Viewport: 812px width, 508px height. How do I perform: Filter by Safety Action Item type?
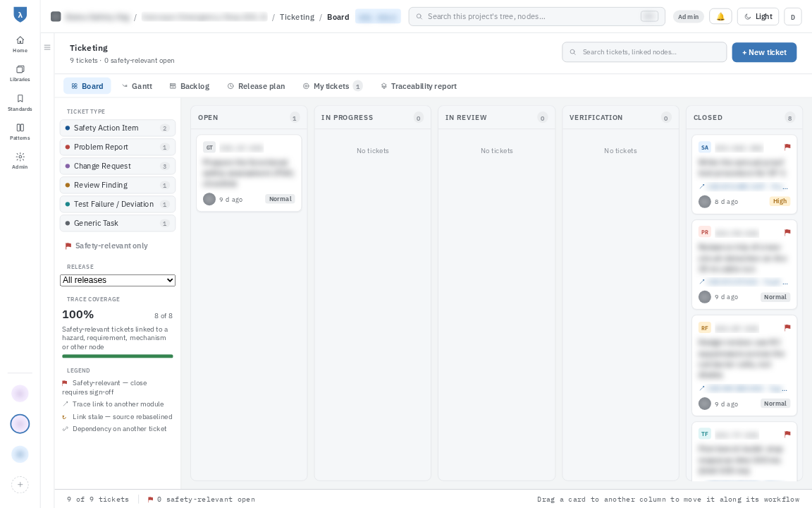(x=118, y=128)
